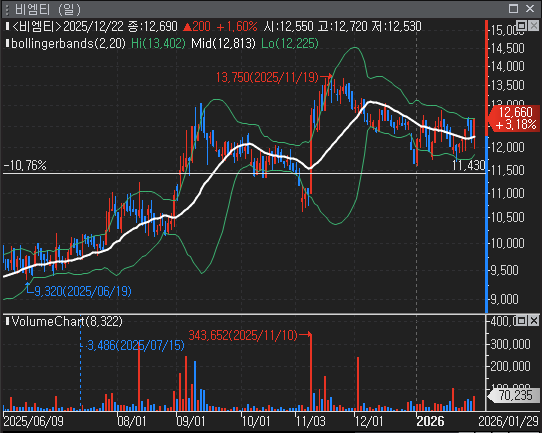Click the 14,500 price axis label
The image size is (542, 433).
pos(507,48)
